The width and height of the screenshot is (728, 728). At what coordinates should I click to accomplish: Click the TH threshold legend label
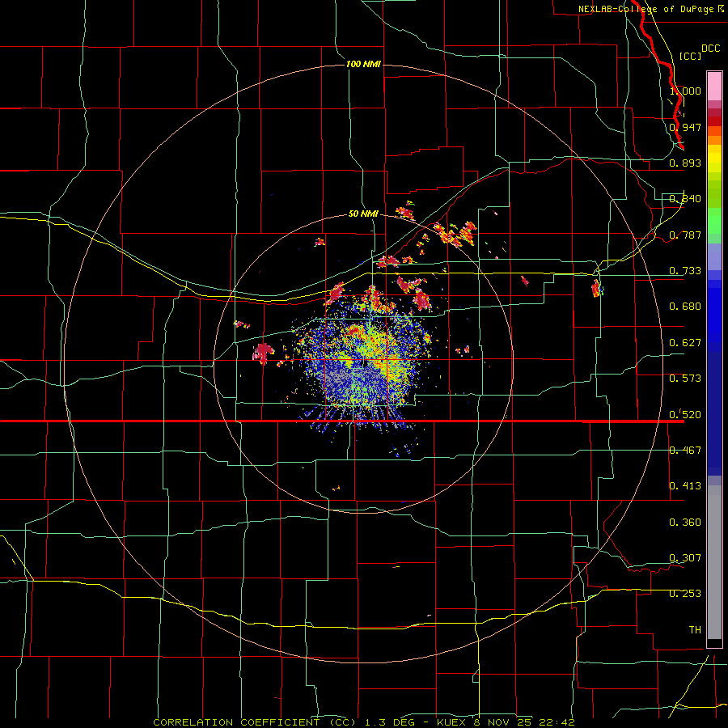pos(695,630)
